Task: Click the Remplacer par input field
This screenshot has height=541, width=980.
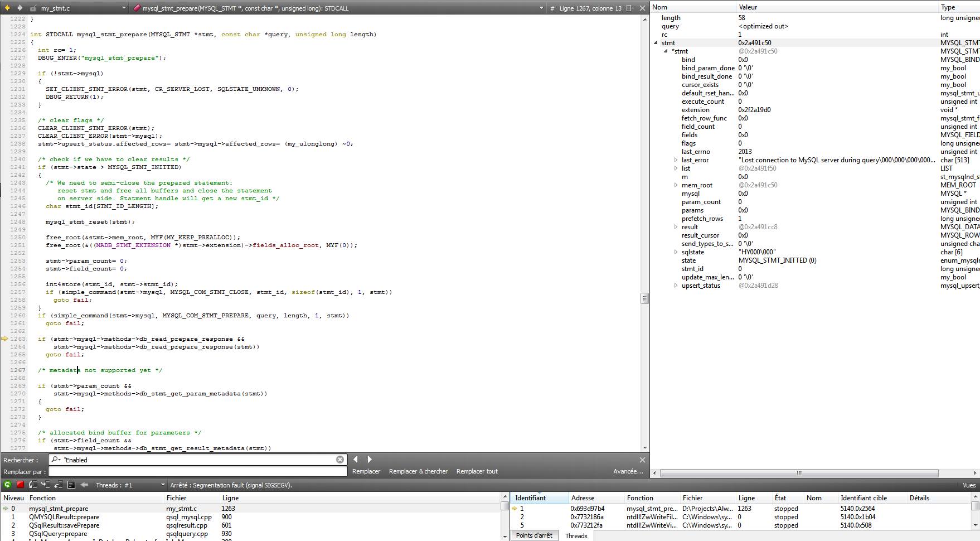Action: pos(197,472)
